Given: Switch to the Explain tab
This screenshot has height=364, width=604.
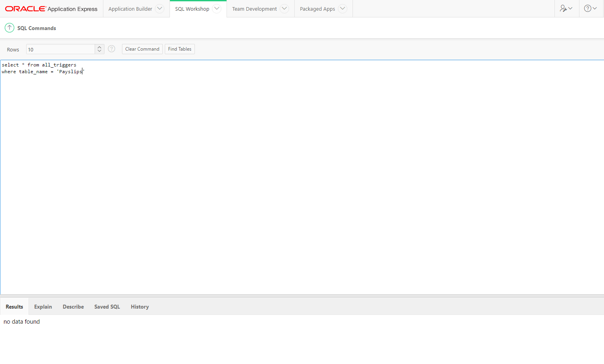Looking at the screenshot, I should (43, 307).
